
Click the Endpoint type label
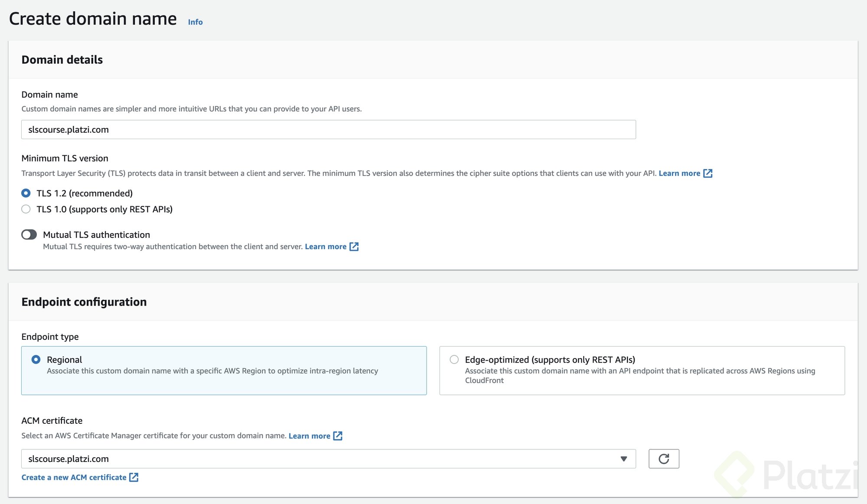tap(50, 336)
